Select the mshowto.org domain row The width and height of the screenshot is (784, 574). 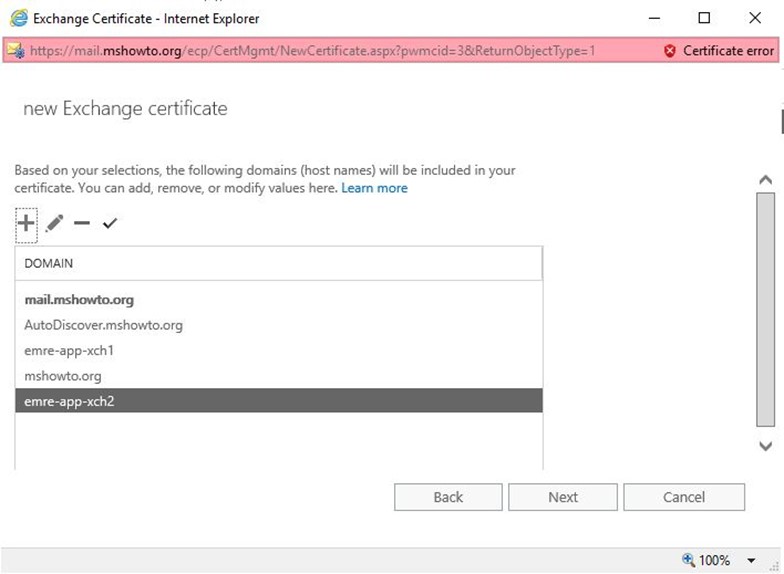click(278, 376)
